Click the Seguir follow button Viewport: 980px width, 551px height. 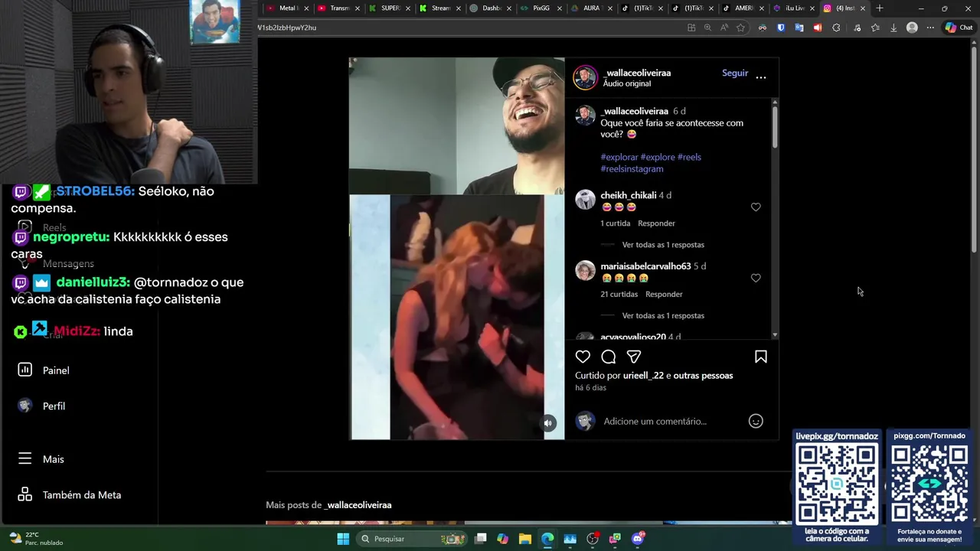coord(735,73)
